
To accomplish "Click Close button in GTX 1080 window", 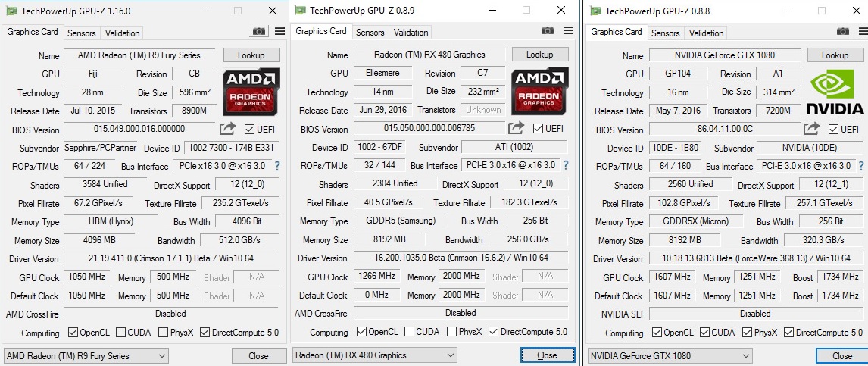I will pyautogui.click(x=842, y=355).
